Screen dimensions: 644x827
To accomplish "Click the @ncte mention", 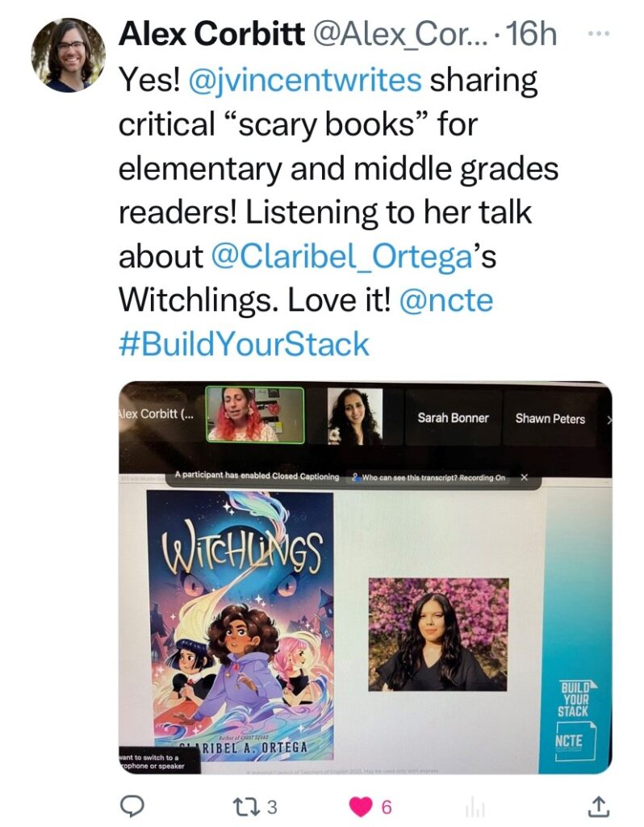I will 445,300.
